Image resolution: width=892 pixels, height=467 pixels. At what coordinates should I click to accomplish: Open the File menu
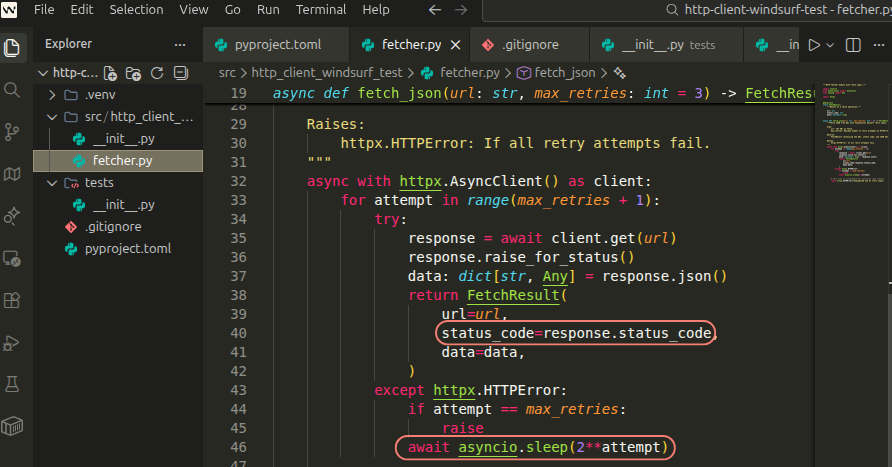(44, 10)
